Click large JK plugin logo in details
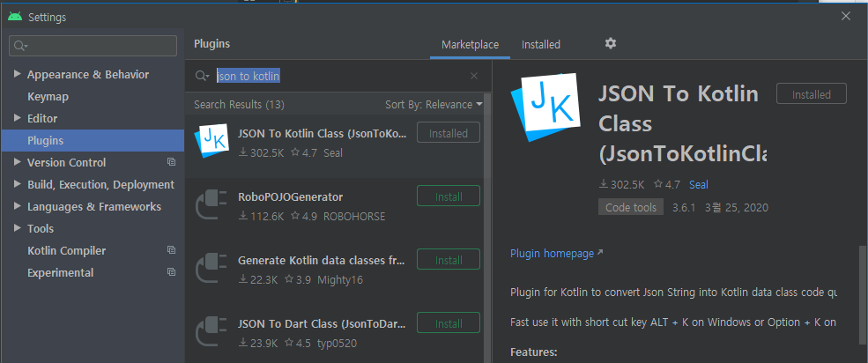 click(545, 109)
